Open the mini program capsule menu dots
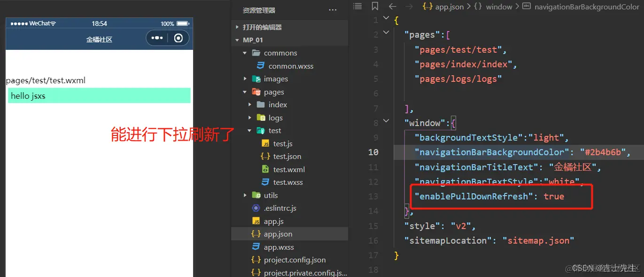 [157, 38]
